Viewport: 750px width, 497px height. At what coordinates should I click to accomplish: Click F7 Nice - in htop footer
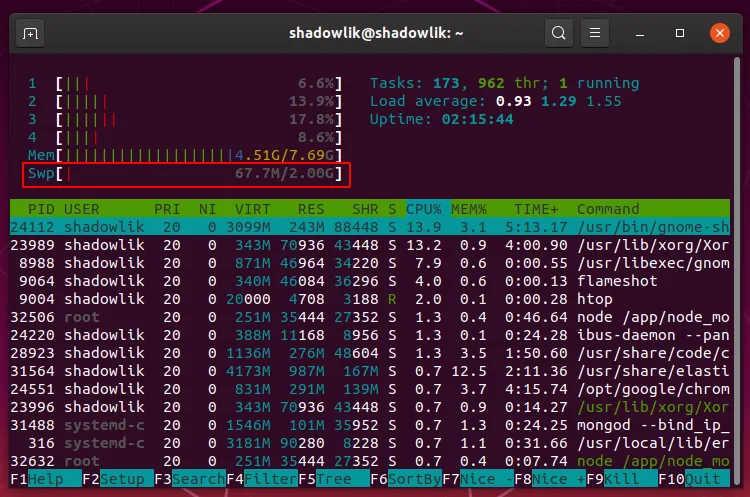[478, 479]
